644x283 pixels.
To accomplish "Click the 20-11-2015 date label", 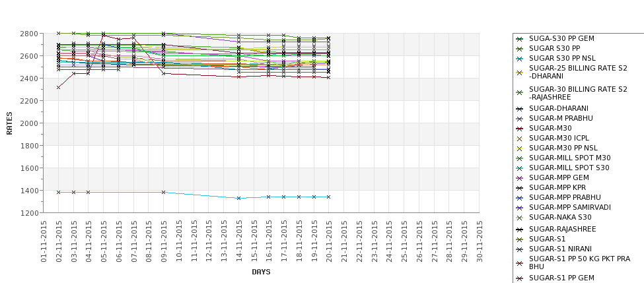I will point(328,241).
